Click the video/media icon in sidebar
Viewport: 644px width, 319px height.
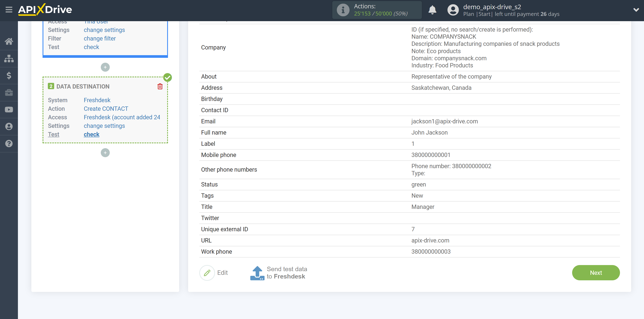[x=9, y=109]
